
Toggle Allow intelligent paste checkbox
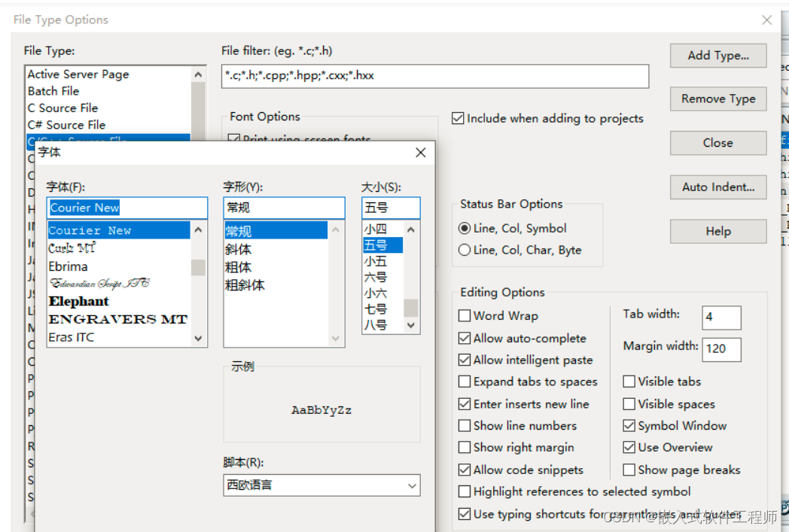[x=525, y=360]
